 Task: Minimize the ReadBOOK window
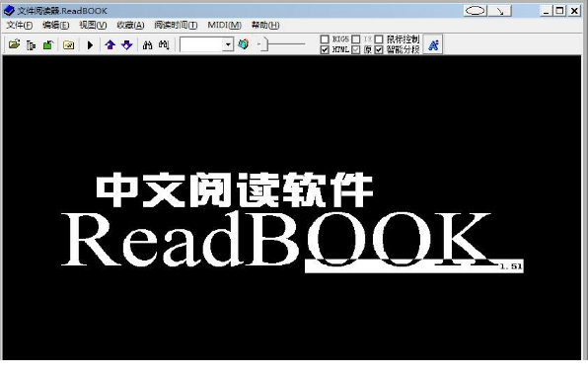[546, 11]
